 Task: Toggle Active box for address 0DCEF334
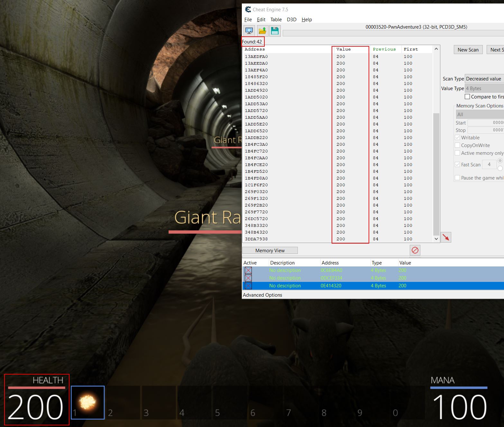point(248,278)
